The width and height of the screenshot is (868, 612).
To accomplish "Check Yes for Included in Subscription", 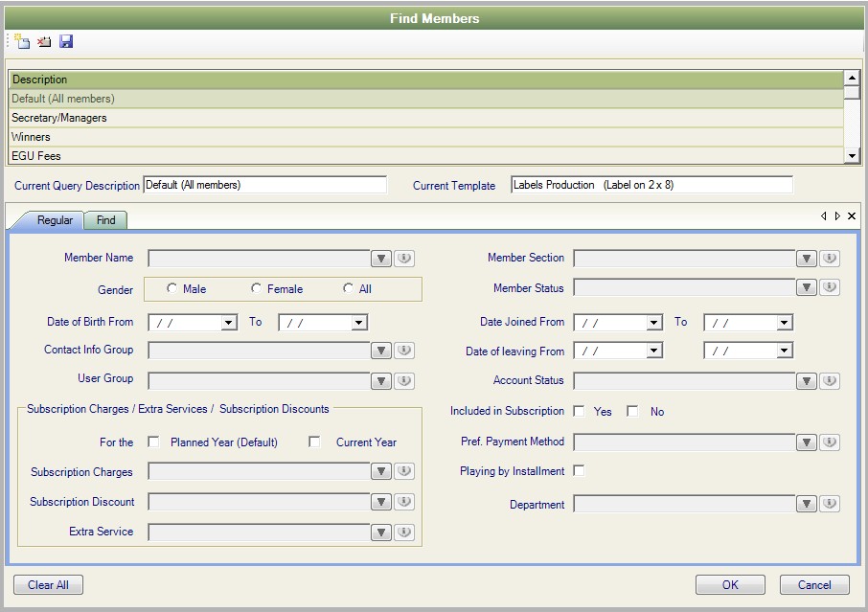I will point(579,411).
